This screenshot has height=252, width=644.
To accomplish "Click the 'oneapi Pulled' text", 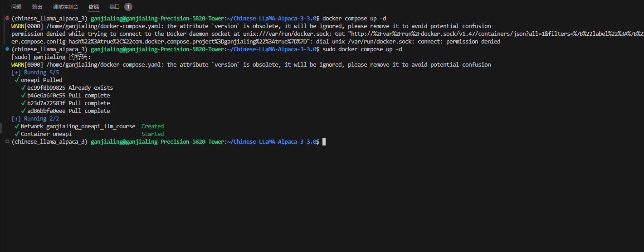I will tap(42, 80).
